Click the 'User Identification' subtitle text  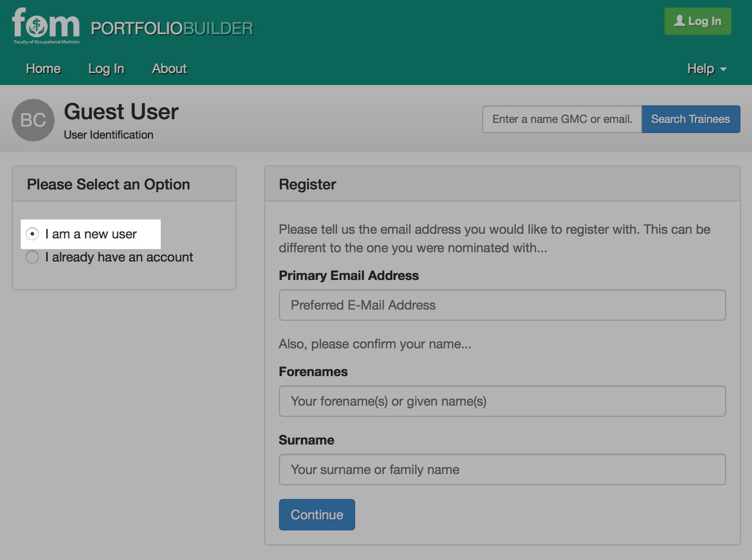coord(109,135)
